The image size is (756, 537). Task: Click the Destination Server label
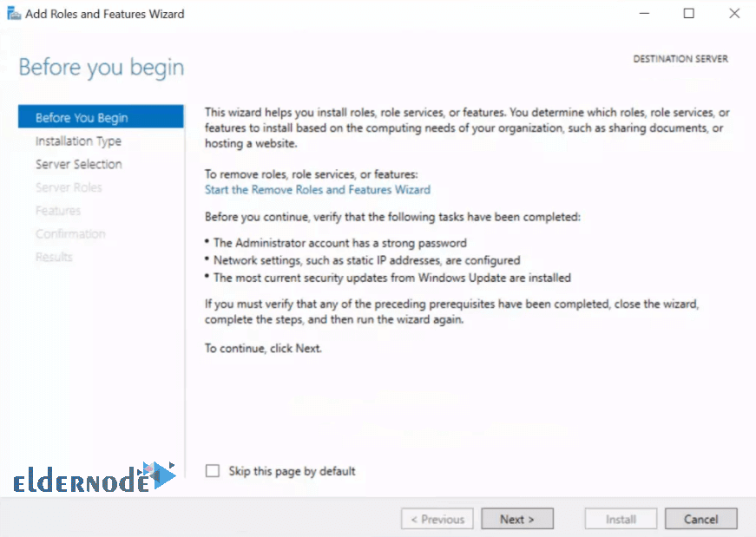pyautogui.click(x=680, y=59)
